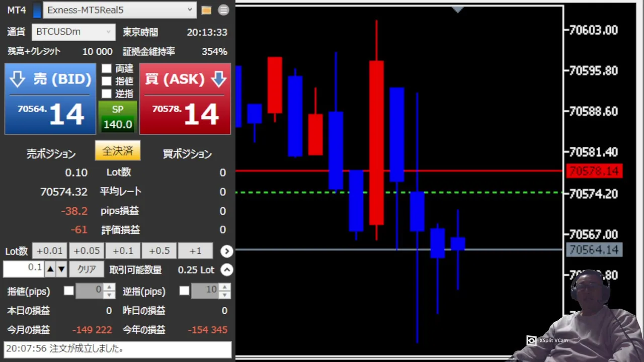Click the 70588.60 price axis label
Viewport: 644px width, 362px height.
point(594,112)
